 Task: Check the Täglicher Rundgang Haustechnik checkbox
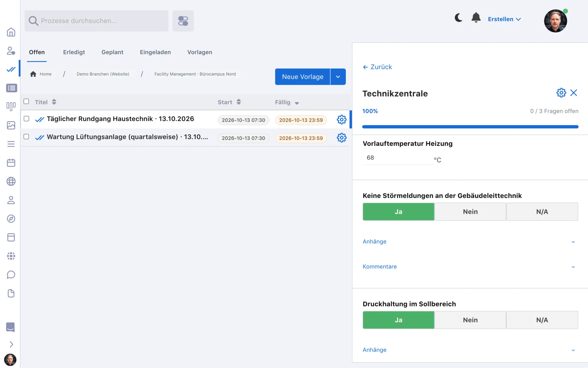pyautogui.click(x=26, y=119)
